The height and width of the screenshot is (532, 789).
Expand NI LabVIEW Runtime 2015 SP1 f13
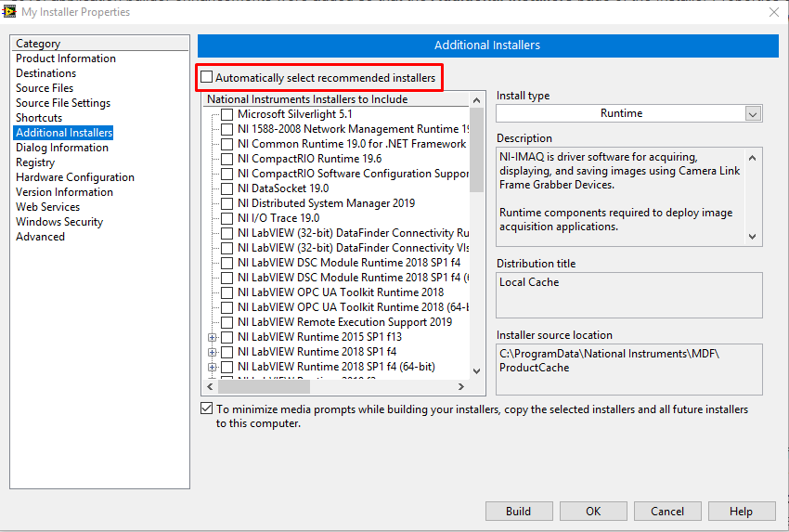pos(212,337)
